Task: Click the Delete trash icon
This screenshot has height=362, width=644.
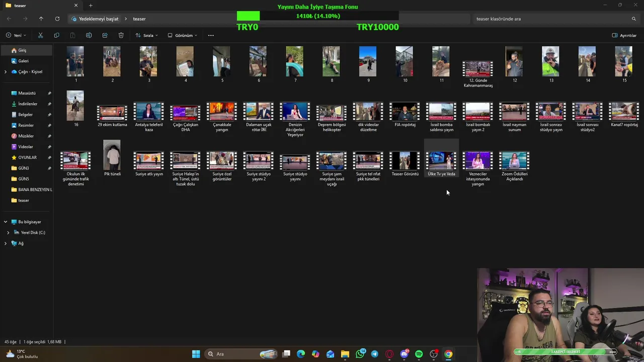Action: click(x=121, y=35)
